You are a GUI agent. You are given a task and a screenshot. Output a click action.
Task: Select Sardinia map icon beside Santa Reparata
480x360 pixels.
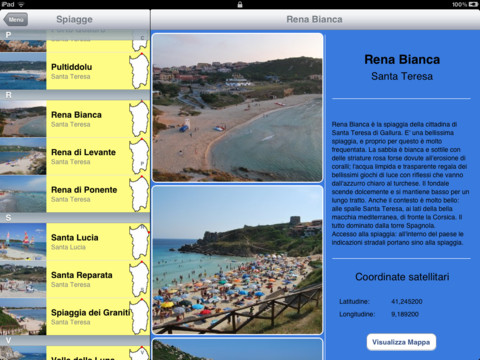[139, 279]
